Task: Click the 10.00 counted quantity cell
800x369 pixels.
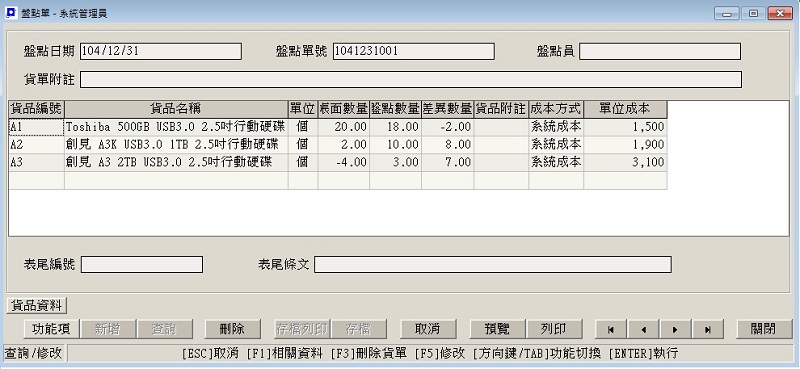Action: [395, 145]
